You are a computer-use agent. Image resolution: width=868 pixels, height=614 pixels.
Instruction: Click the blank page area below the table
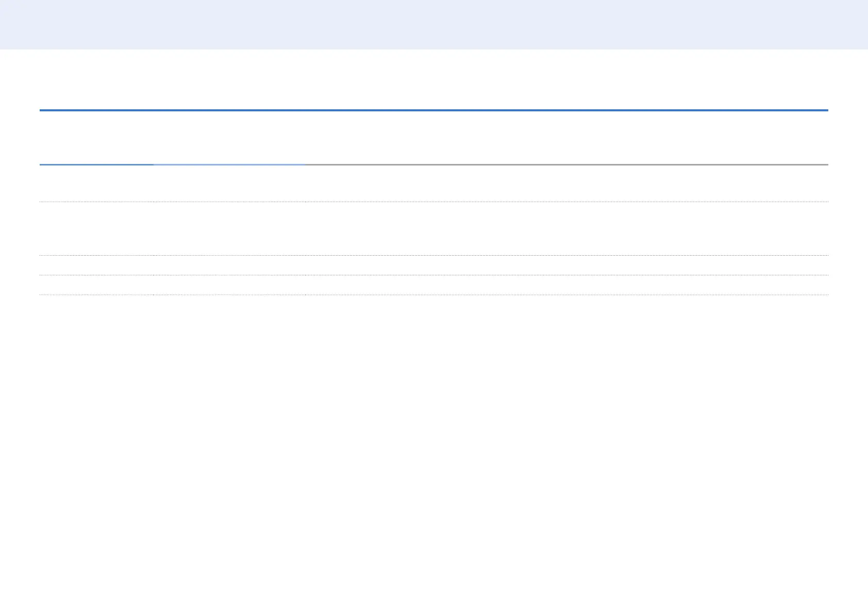(x=434, y=454)
